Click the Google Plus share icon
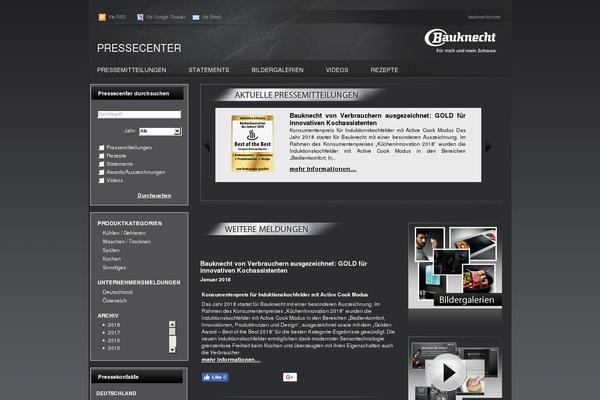The width and height of the screenshot is (600, 400). 290,377
